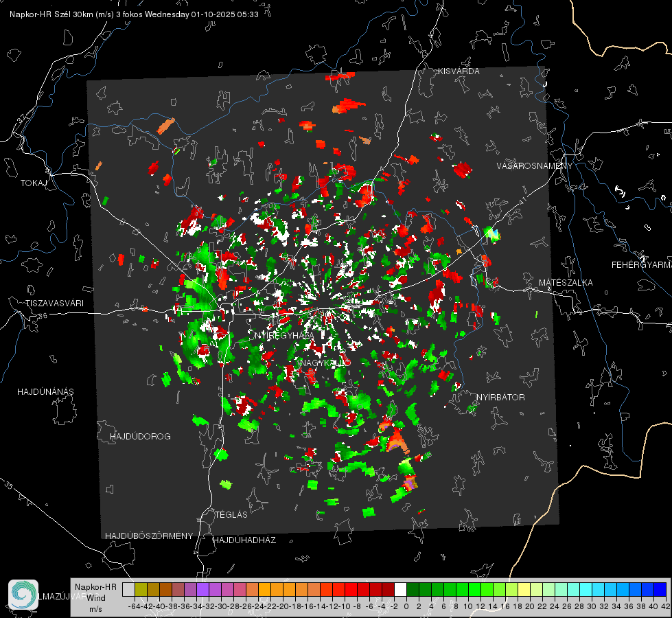Click the NYÍRBÁTOR town label

click(500, 397)
